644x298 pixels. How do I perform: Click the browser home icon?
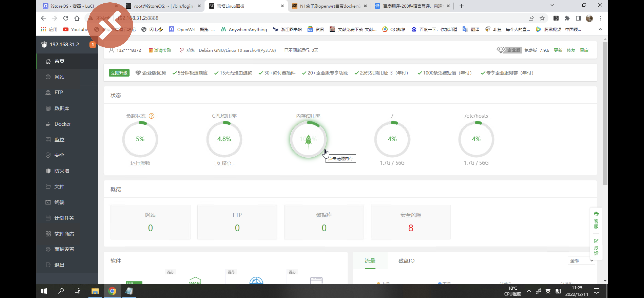tap(77, 18)
